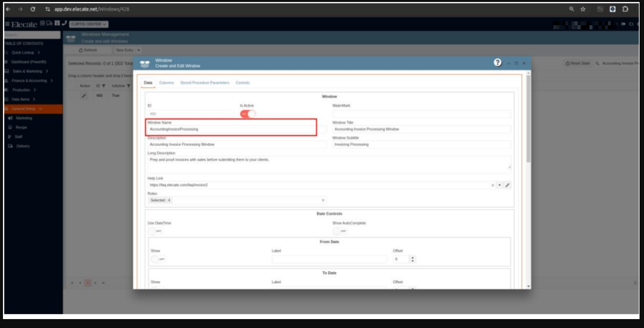The image size is (644, 328).
Task: Click into the Window Name field
Action: [231, 129]
